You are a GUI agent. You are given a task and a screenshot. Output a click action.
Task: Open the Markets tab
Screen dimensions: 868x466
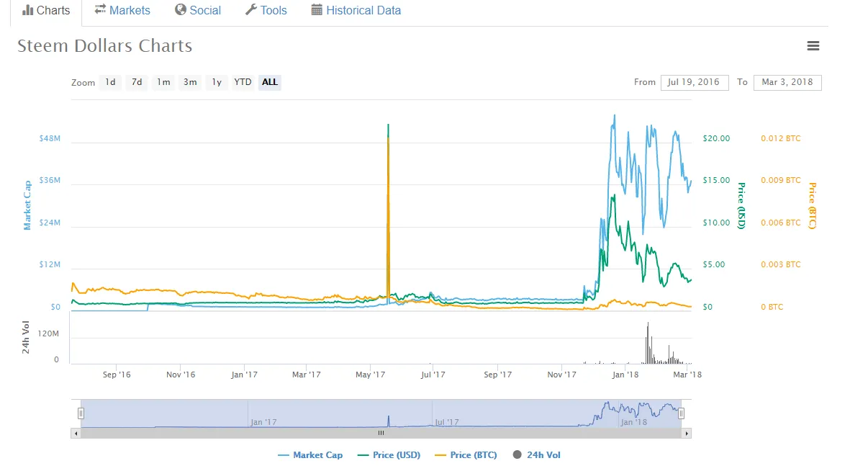pyautogui.click(x=122, y=11)
